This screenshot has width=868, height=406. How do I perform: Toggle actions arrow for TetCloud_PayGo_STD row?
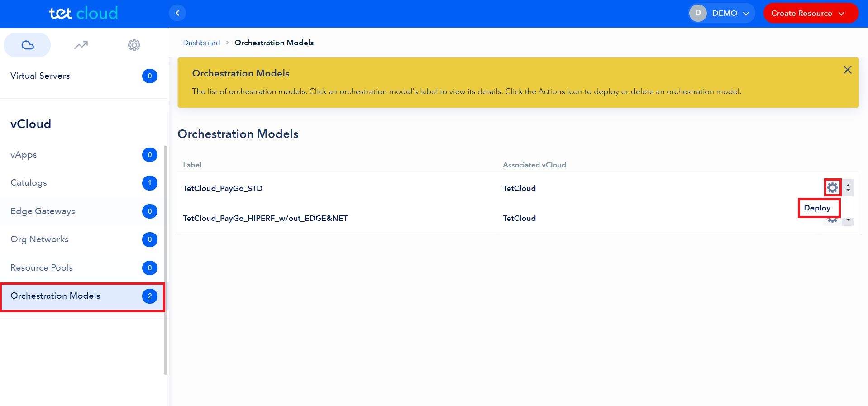848,187
